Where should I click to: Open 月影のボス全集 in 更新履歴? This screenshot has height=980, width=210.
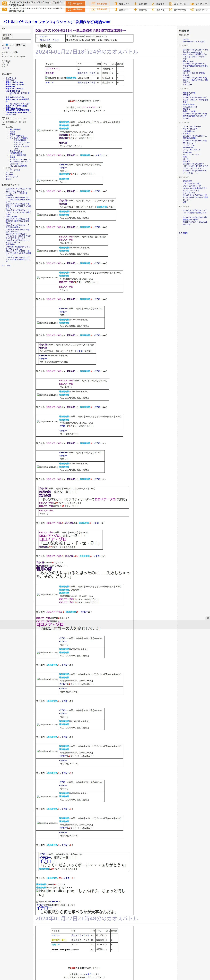coord(189,93)
